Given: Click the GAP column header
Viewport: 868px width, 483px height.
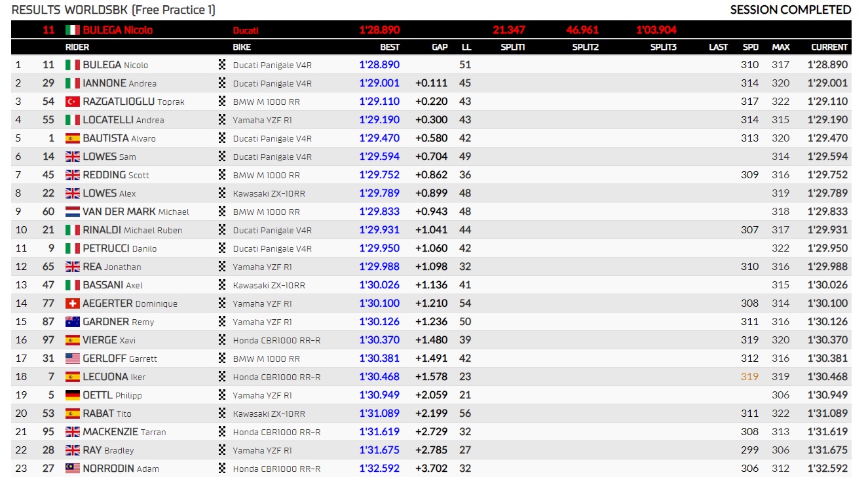Looking at the screenshot, I should [440, 47].
